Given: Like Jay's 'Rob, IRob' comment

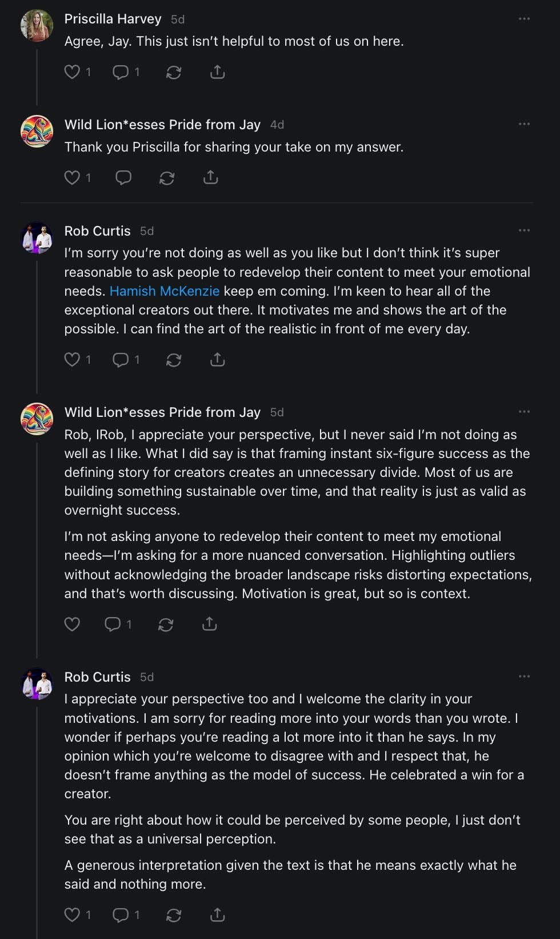Looking at the screenshot, I should coord(72,624).
